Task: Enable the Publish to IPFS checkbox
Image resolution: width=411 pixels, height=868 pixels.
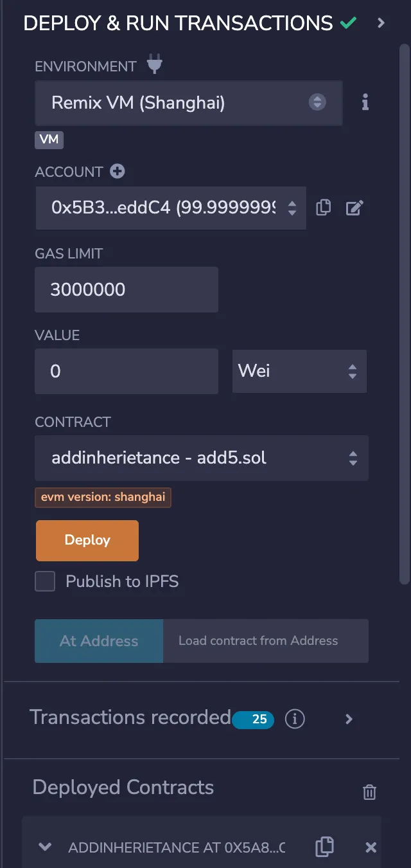Action: [x=45, y=582]
